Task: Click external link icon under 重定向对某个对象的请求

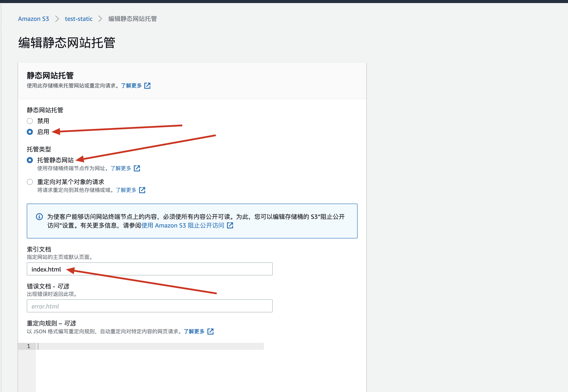Action: coord(142,190)
